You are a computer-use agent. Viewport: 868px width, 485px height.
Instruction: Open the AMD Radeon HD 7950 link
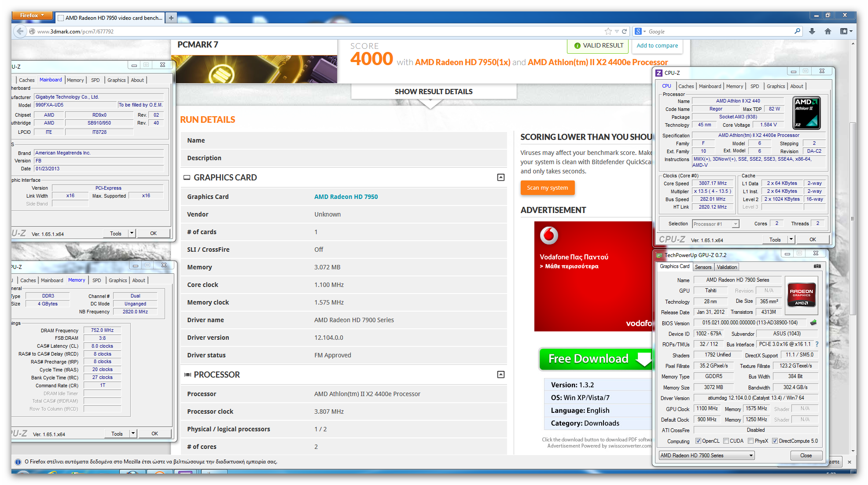(x=346, y=197)
